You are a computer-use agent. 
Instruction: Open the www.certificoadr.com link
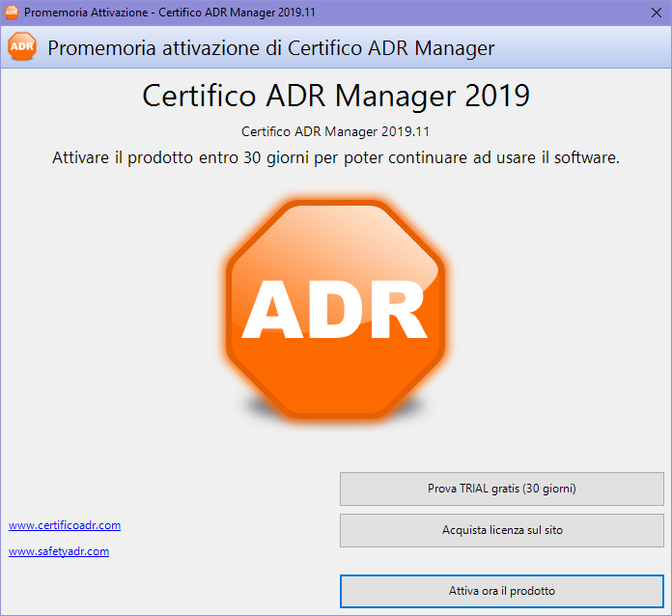click(x=65, y=525)
